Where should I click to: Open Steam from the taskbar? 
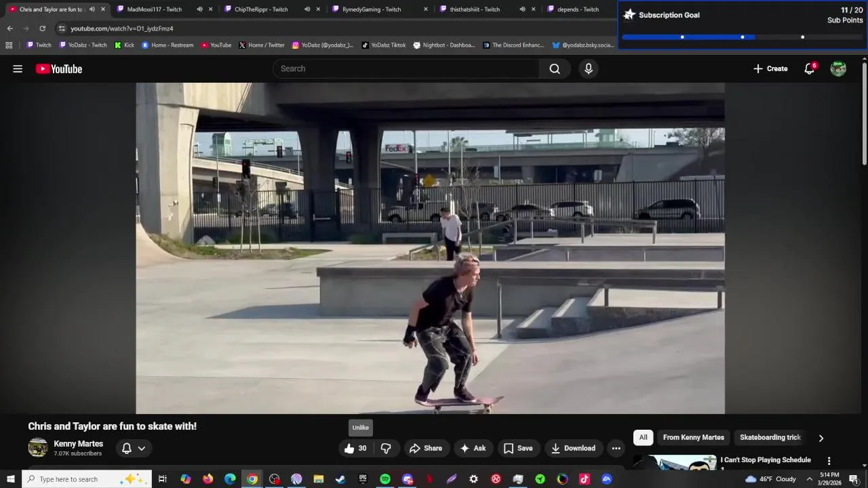pos(340,479)
